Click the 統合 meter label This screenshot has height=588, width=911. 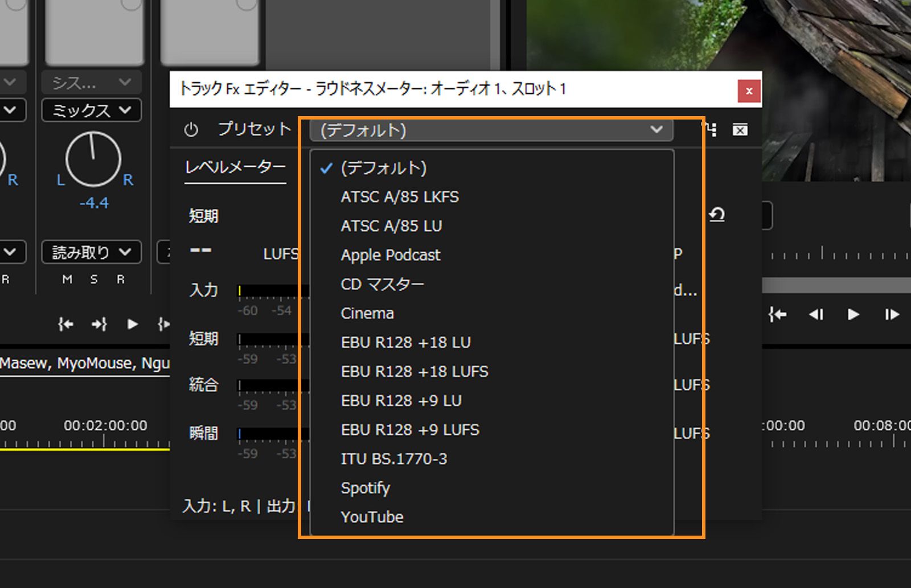coord(203,385)
